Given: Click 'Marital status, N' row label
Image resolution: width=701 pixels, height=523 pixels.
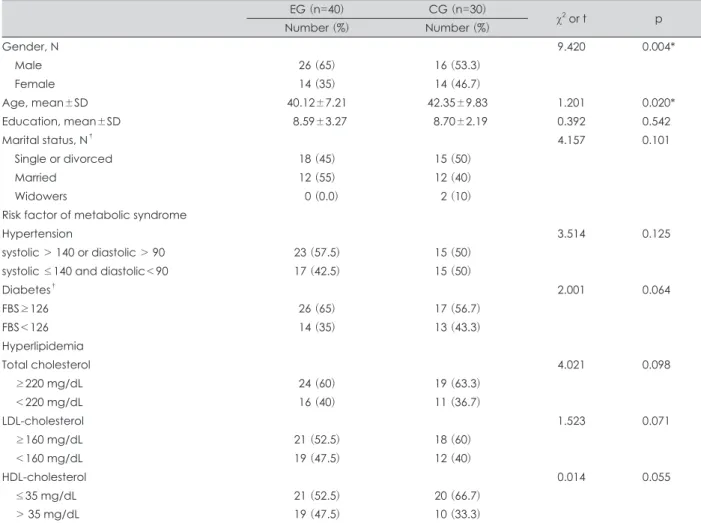Looking at the screenshot, I should pos(45,140).
